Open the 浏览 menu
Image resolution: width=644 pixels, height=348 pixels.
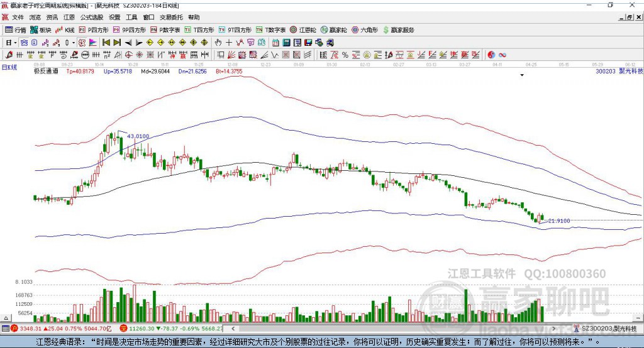coord(35,17)
